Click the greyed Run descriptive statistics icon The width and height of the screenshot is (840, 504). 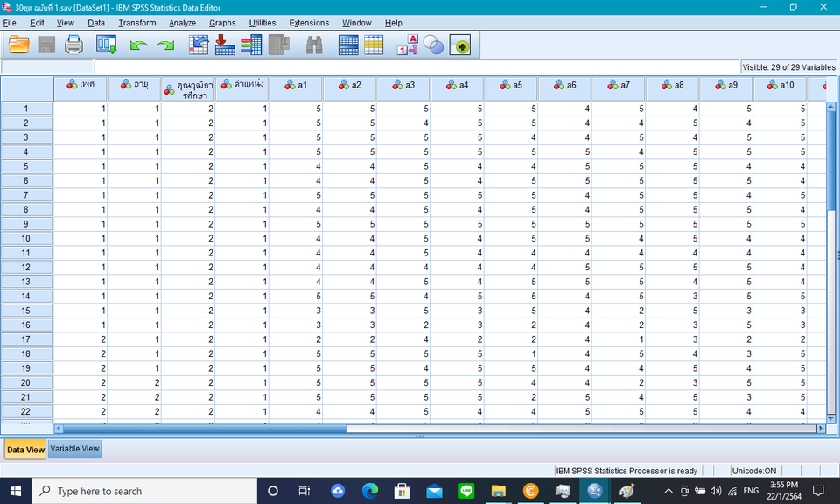tap(278, 45)
